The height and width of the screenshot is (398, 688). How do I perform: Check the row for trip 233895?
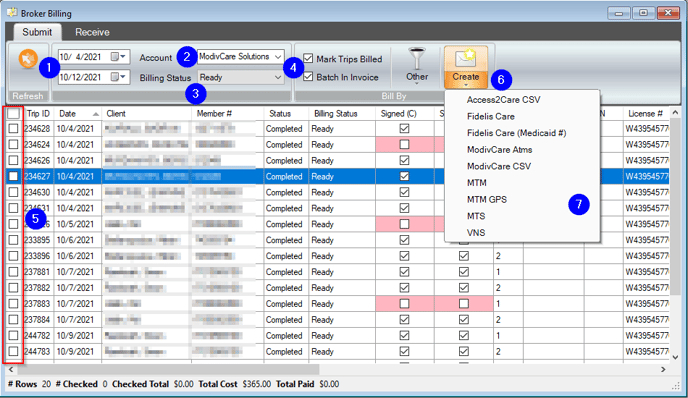(14, 240)
